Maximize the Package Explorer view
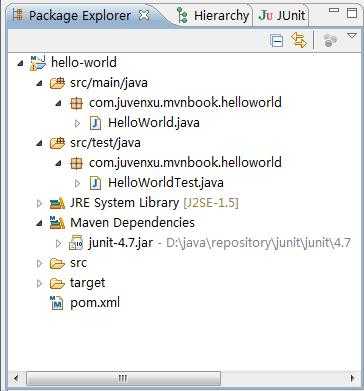Screen dimensions: 364x391 (x=352, y=13)
